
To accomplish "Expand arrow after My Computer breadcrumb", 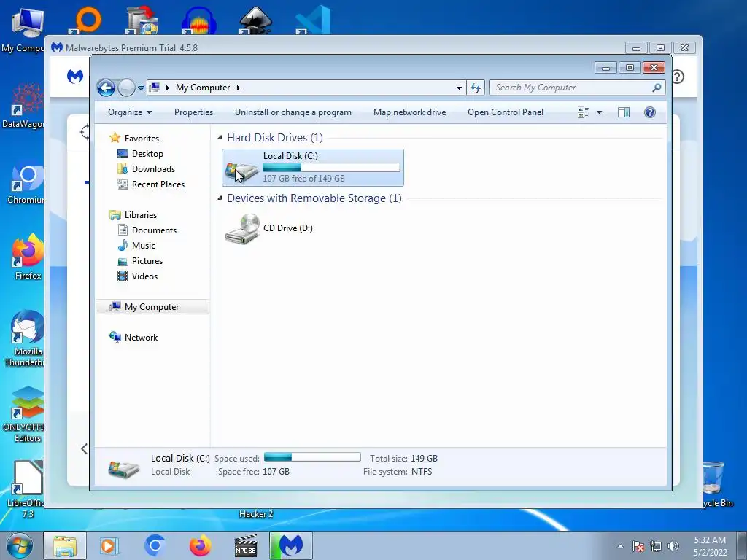I will coord(239,87).
